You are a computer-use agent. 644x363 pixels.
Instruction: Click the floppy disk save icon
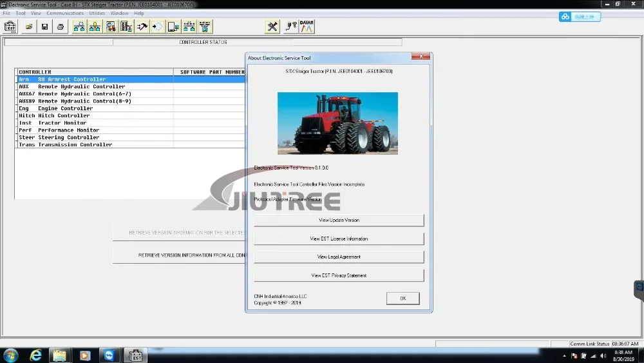(x=44, y=26)
